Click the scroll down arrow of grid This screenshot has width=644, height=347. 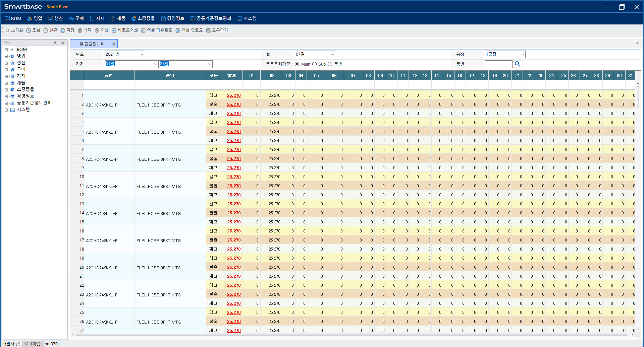click(638, 330)
